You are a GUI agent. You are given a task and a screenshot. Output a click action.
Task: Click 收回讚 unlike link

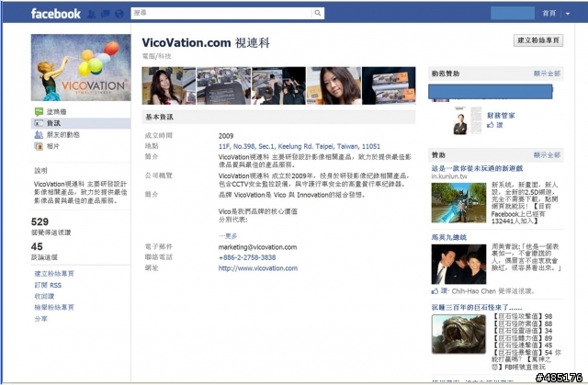coord(44,296)
